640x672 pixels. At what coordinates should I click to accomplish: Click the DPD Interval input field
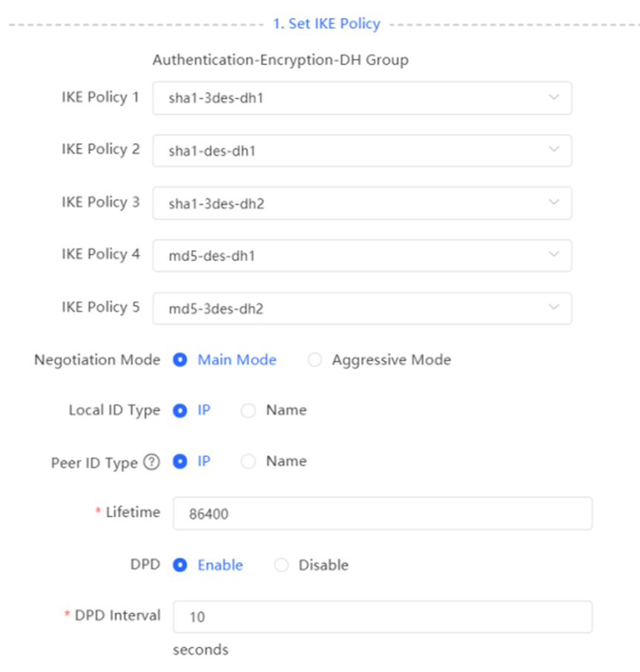point(383,616)
